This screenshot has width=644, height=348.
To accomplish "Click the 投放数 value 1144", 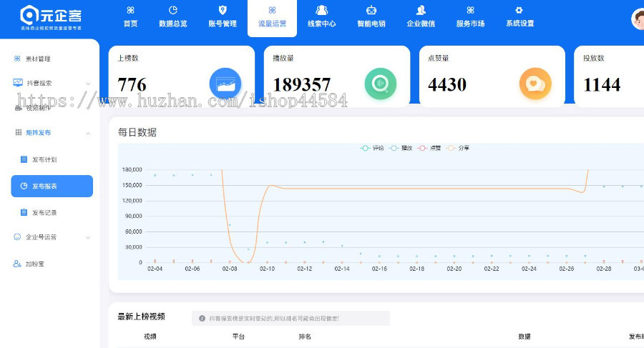I will (602, 85).
